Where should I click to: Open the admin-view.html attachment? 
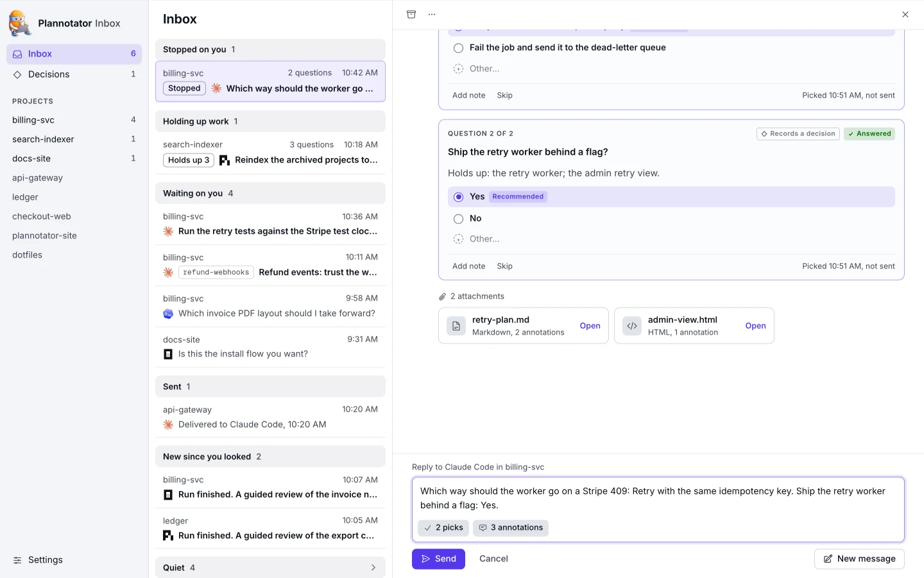(755, 326)
